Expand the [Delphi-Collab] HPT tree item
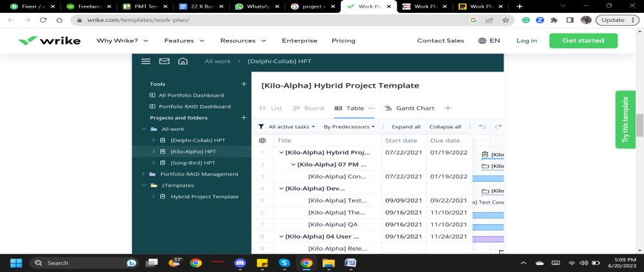 coord(153,141)
